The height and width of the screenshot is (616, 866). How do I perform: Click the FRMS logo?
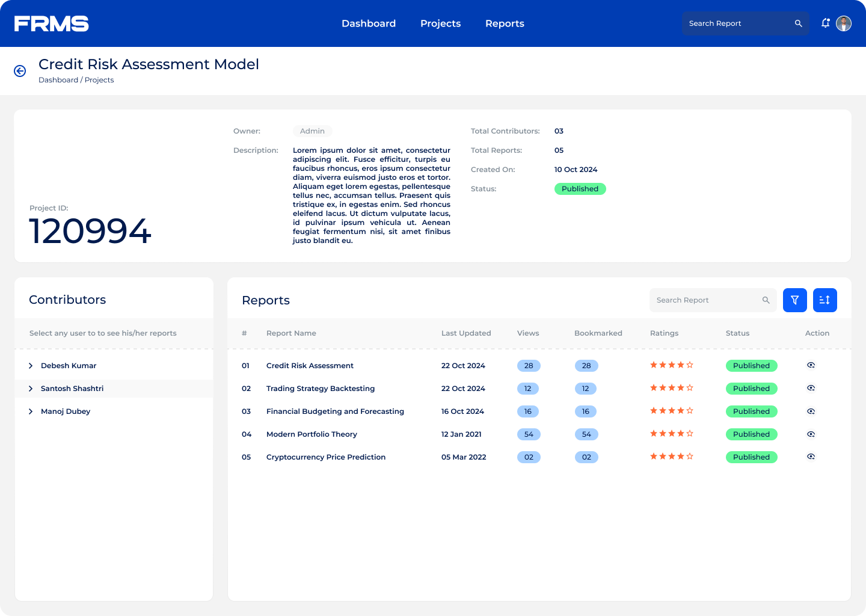click(x=52, y=23)
